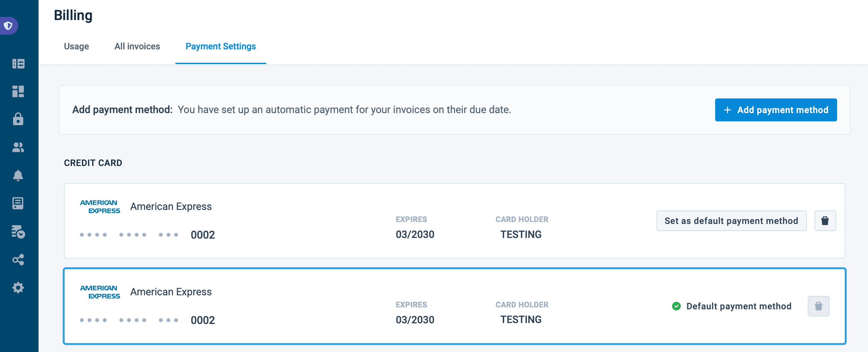Click the Add payment method button

775,110
